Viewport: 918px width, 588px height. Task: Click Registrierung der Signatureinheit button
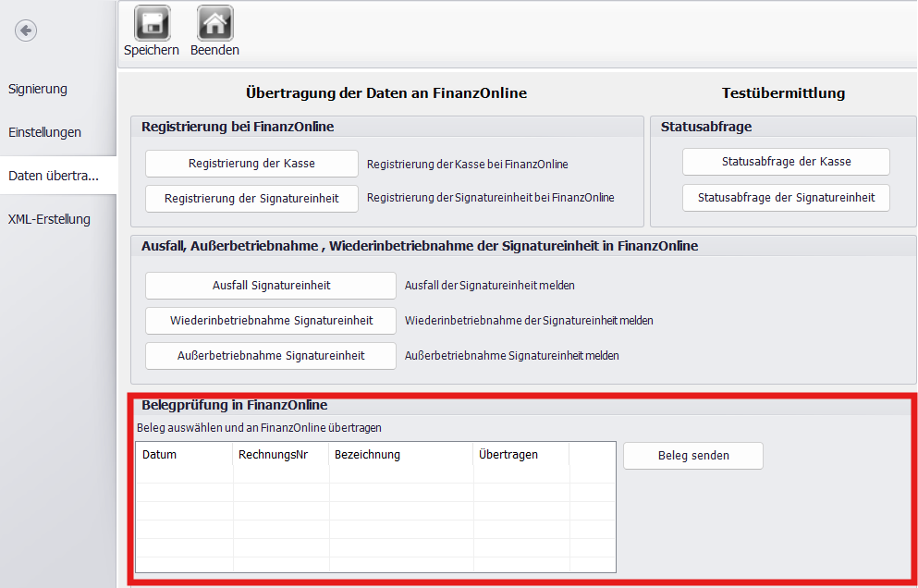point(251,198)
